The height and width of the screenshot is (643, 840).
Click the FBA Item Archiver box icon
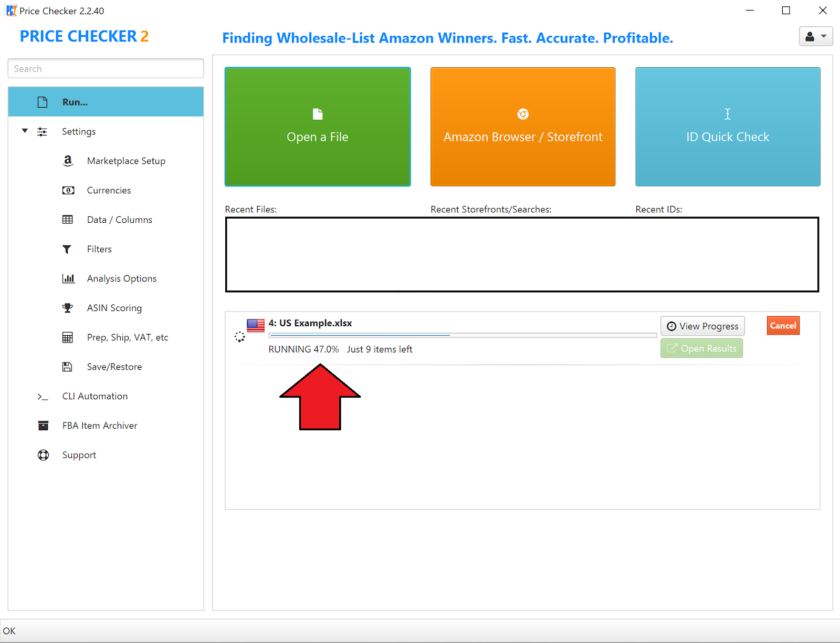[43, 426]
